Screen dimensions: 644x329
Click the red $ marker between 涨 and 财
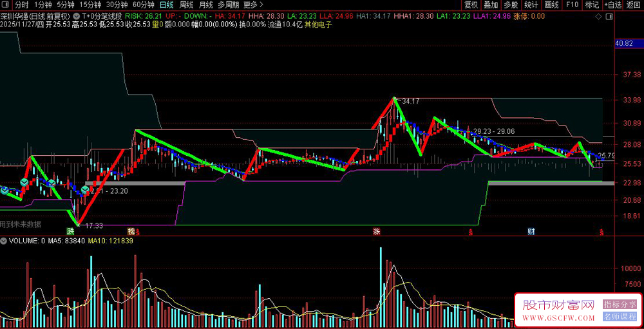[470, 232]
